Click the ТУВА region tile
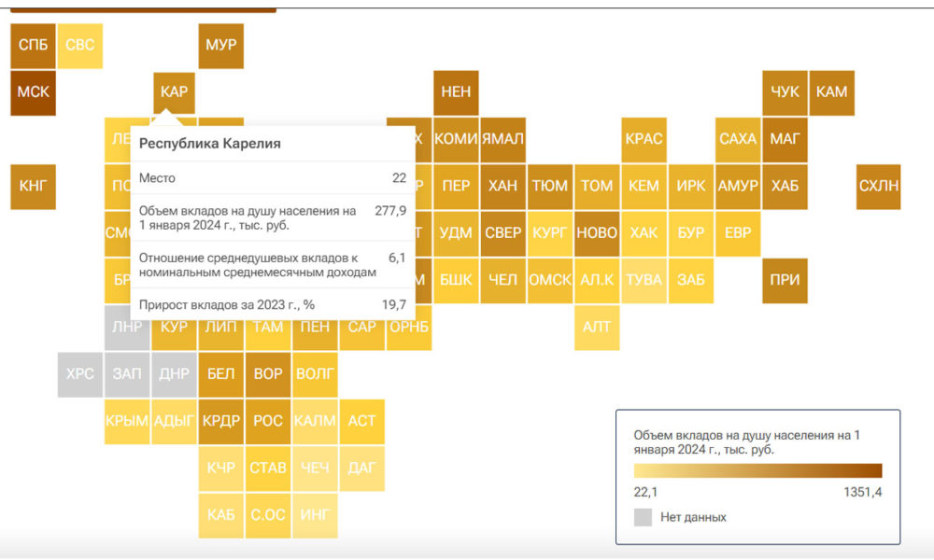Image resolution: width=934 pixels, height=560 pixels. pos(644,281)
